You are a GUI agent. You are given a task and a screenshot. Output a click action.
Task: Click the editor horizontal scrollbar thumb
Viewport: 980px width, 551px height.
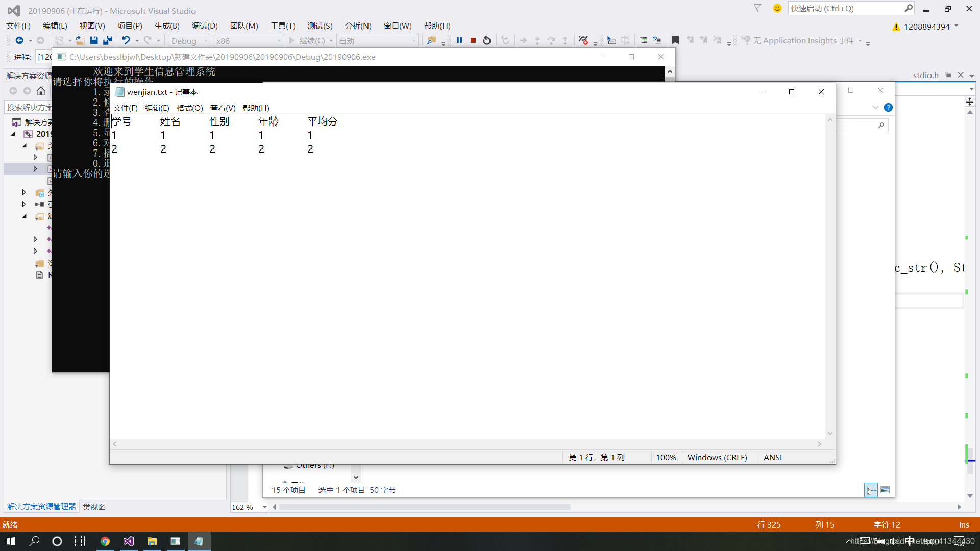coord(425,507)
